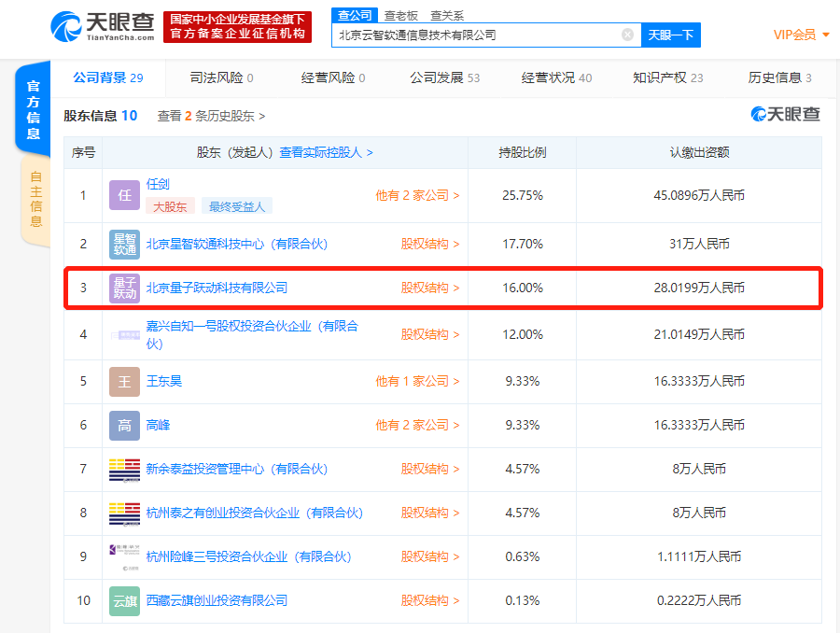Click the 天眼一下 search button
Viewport: 840px width, 633px height.
click(668, 35)
